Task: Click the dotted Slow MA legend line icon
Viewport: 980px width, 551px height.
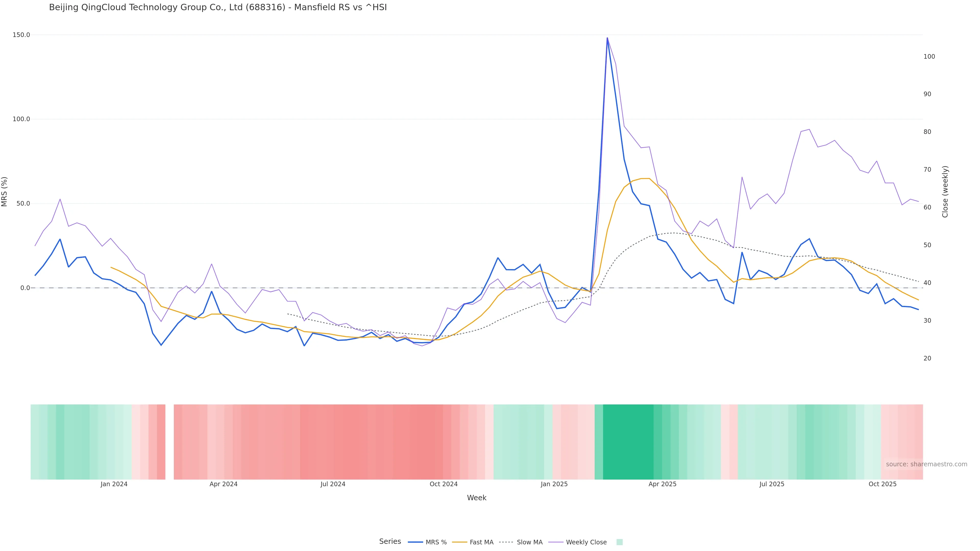Action: [x=506, y=542]
